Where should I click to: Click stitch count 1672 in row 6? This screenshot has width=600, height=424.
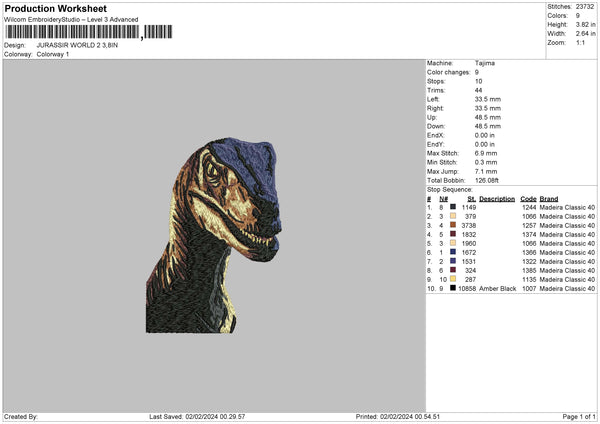(x=469, y=253)
